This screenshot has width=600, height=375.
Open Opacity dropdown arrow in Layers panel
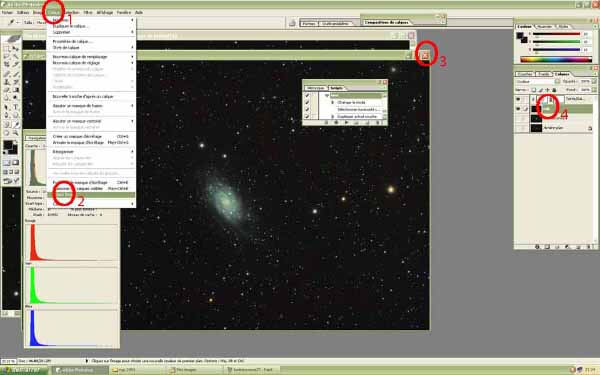point(593,82)
